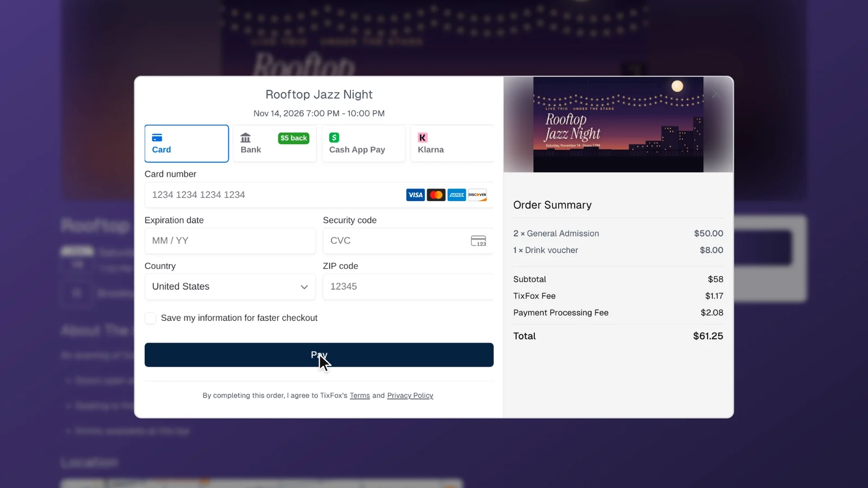Click the '1 × Drink voucher' line
The image size is (868, 488).
tap(546, 251)
